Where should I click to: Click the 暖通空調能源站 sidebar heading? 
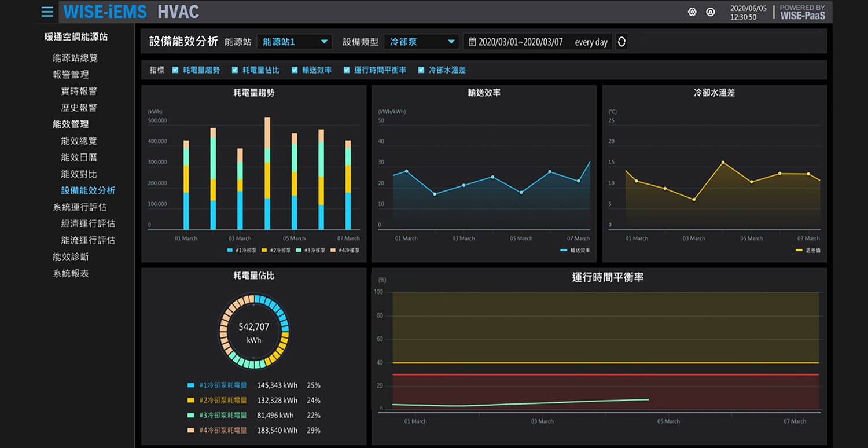pyautogui.click(x=76, y=37)
